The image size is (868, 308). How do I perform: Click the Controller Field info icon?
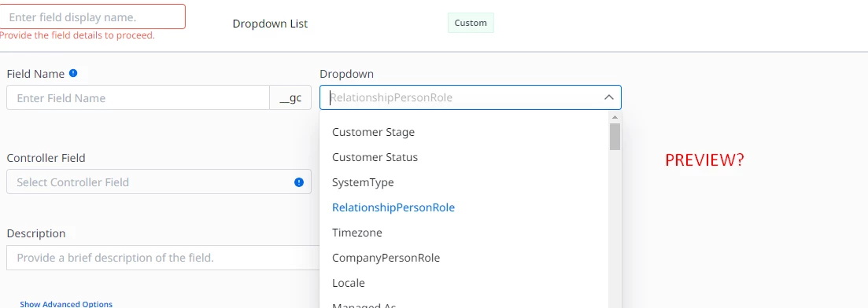299,182
